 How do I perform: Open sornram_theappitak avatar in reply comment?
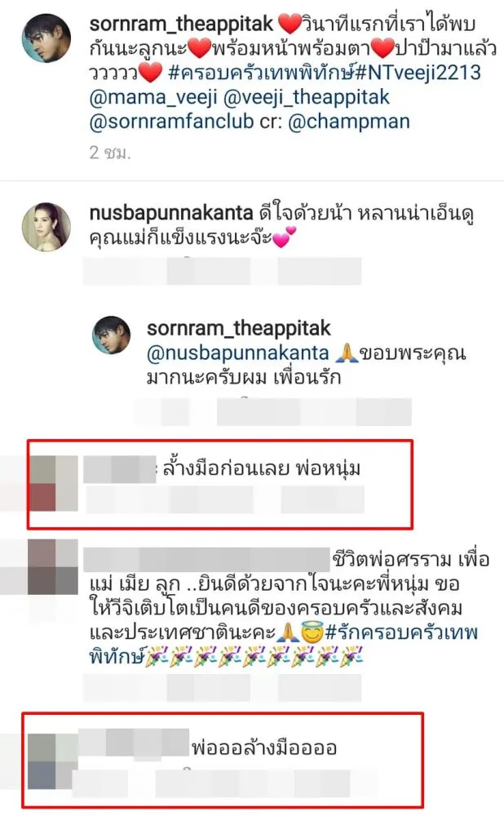click(111, 335)
